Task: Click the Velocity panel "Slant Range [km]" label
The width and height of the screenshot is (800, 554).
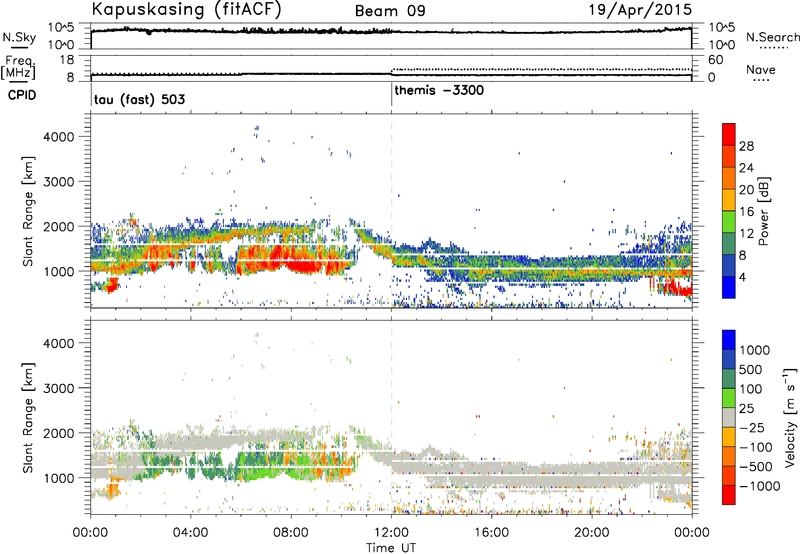Action: tap(28, 418)
